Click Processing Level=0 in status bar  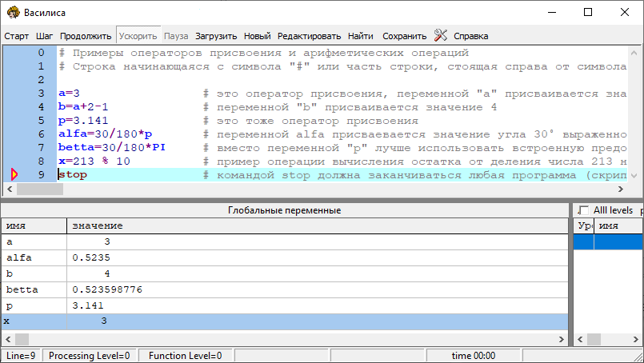pos(89,356)
